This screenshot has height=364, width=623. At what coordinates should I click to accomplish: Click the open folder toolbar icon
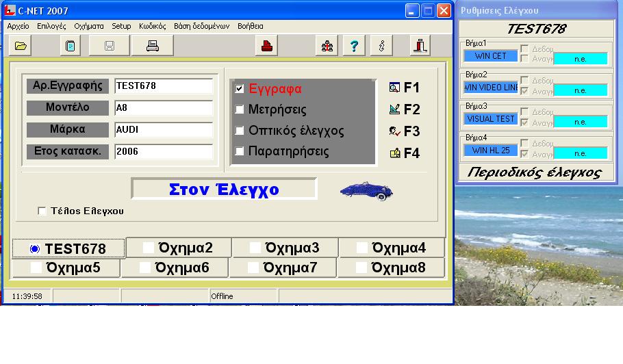tap(21, 46)
